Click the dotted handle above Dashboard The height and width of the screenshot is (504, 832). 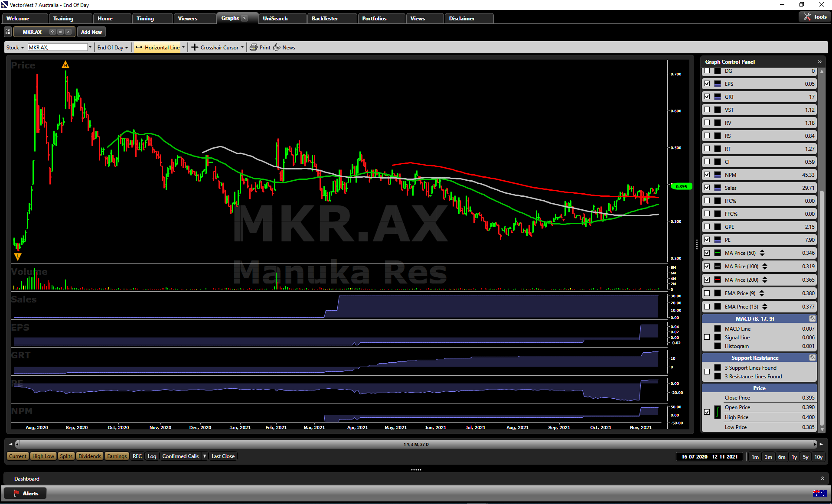point(416,469)
